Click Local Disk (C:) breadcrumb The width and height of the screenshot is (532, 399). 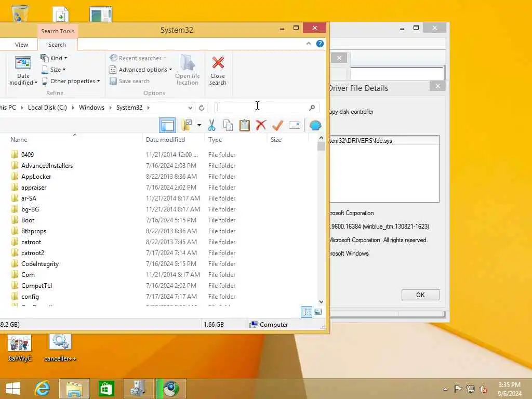coord(47,107)
